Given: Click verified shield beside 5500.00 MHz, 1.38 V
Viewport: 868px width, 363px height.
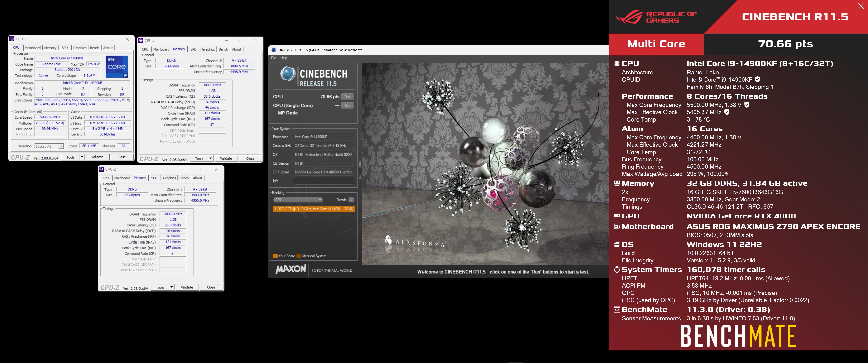Looking at the screenshot, I should 747,105.
